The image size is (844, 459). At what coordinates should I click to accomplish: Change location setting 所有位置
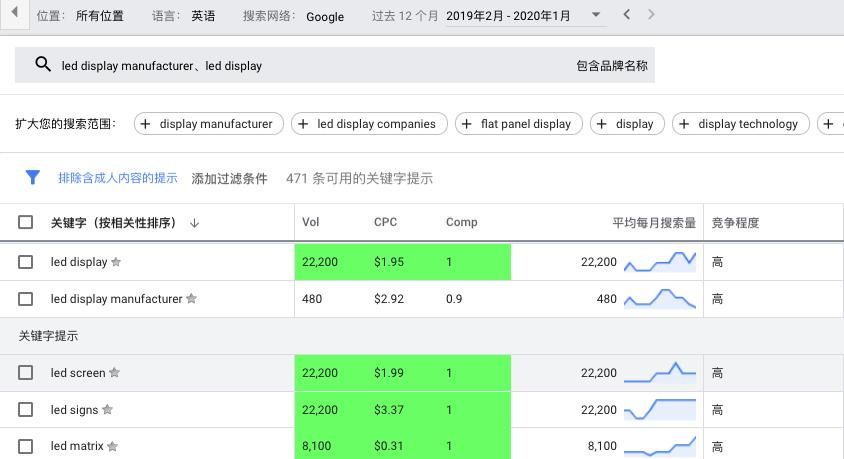100,16
